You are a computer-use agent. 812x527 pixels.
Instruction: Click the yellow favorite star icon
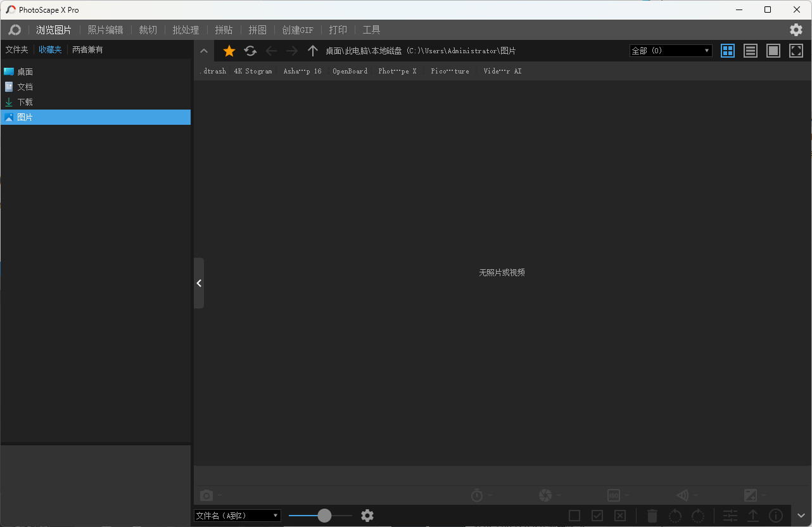[x=229, y=51]
